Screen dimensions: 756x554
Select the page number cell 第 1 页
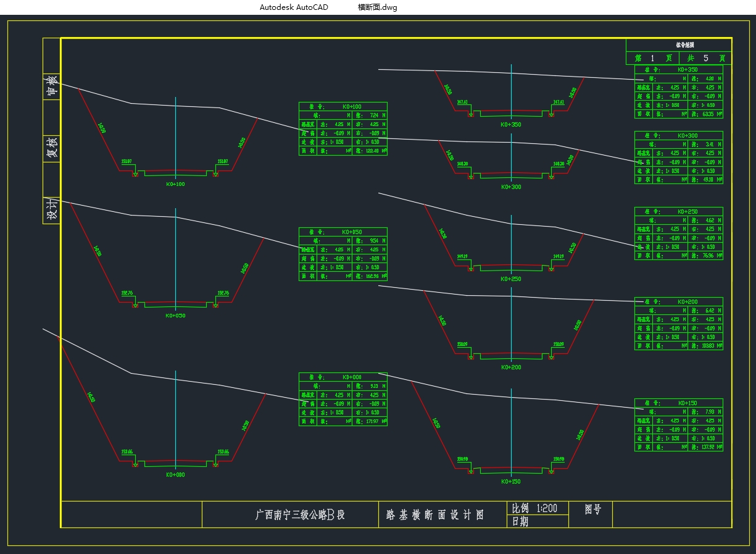click(x=652, y=58)
